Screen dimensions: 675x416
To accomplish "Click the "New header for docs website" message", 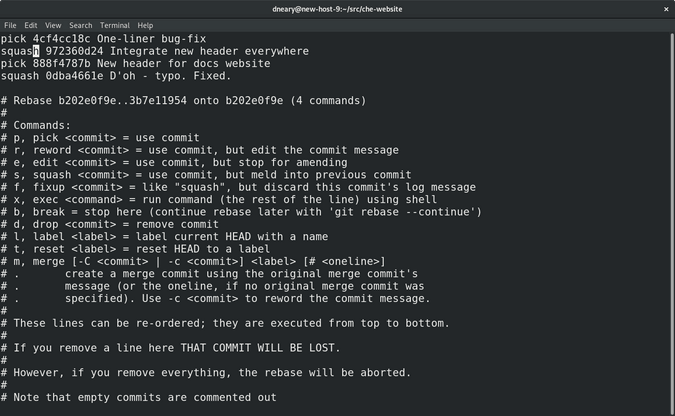I will [183, 63].
